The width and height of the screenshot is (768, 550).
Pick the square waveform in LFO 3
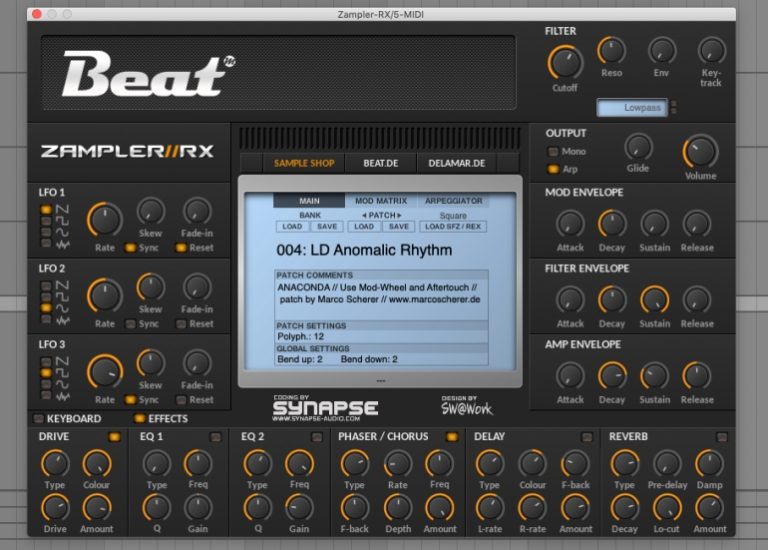click(46, 362)
